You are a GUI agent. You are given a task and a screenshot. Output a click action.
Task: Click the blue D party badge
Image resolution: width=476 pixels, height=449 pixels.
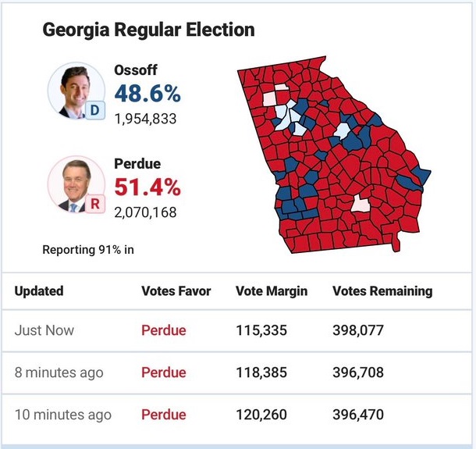pyautogui.click(x=95, y=111)
